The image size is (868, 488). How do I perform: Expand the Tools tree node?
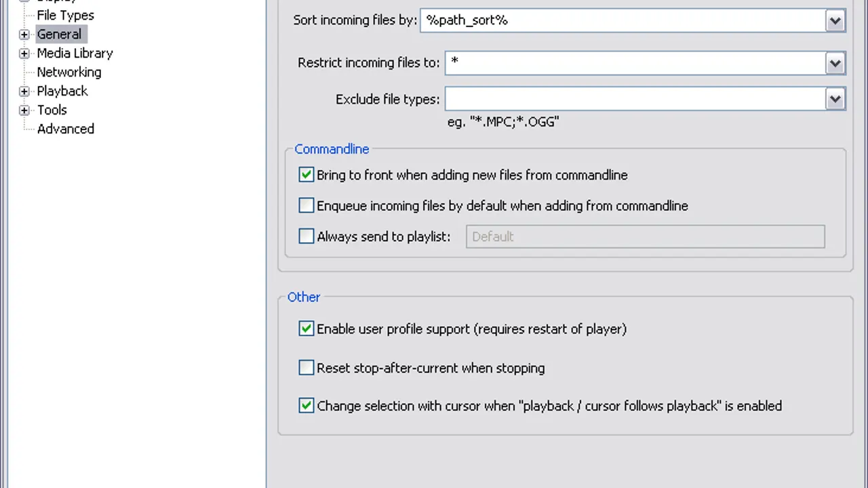pyautogui.click(x=24, y=110)
